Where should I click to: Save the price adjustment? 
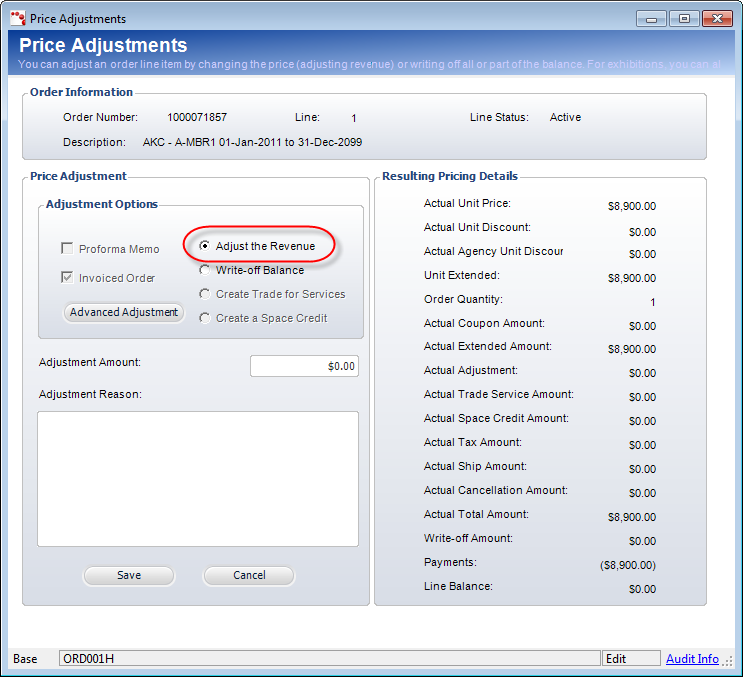[129, 575]
